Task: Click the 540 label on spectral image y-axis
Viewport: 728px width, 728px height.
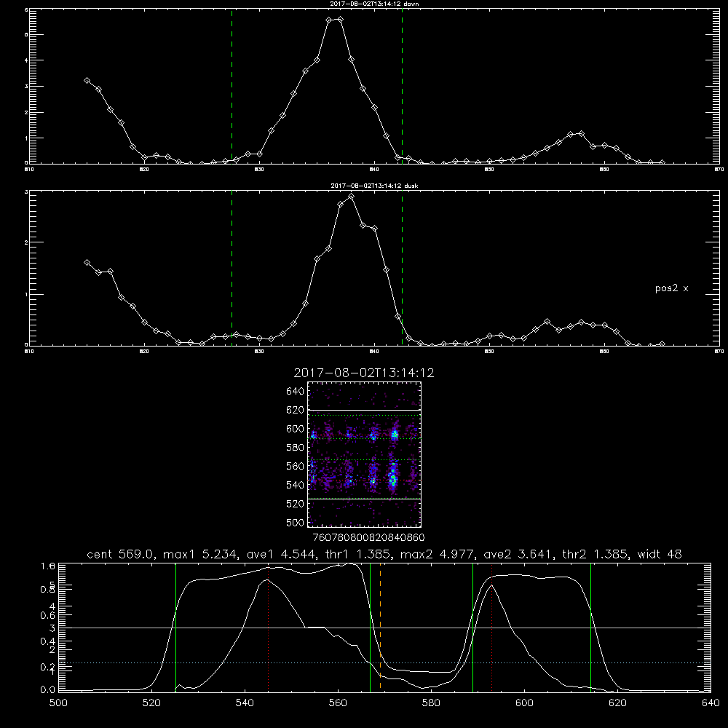Action: pos(295,485)
